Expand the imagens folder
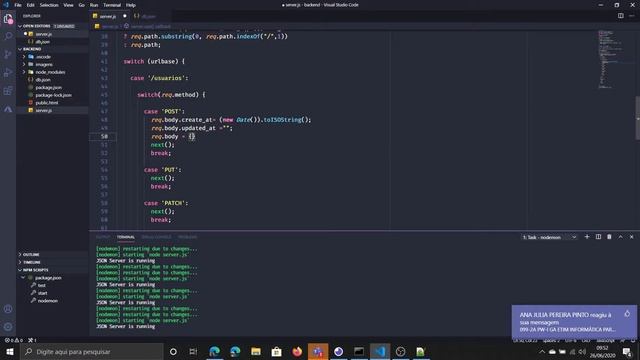 pos(52,64)
